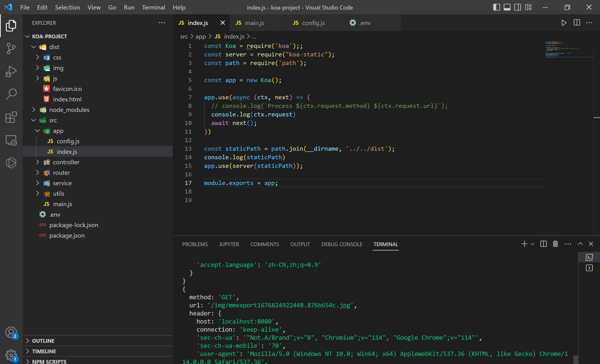This screenshot has height=364, width=600.
Task: Click 'src' in the breadcrumb path
Action: click(x=184, y=36)
